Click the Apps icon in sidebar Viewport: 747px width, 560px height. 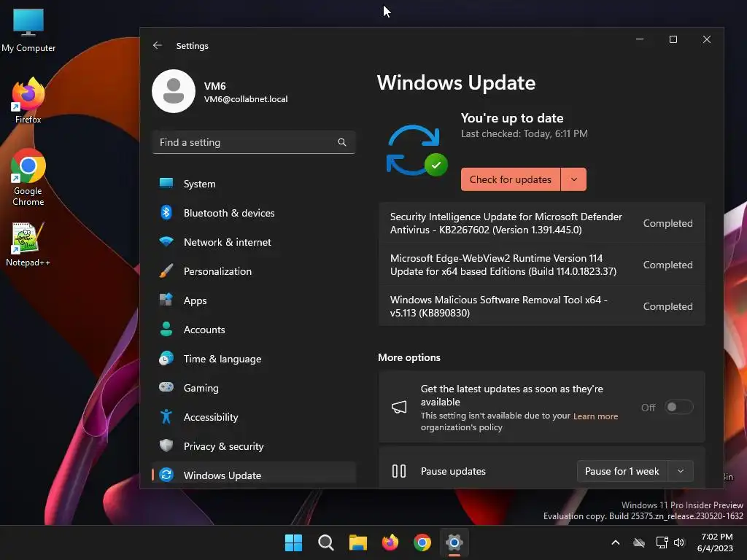166,300
